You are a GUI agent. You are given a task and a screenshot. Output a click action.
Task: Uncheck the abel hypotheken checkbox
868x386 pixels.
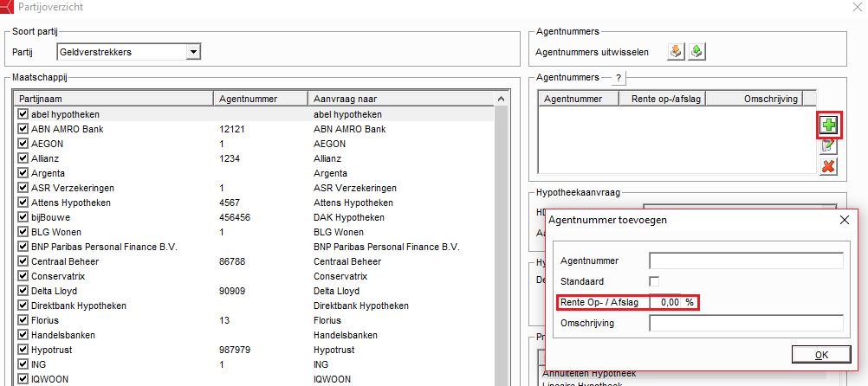tap(23, 114)
